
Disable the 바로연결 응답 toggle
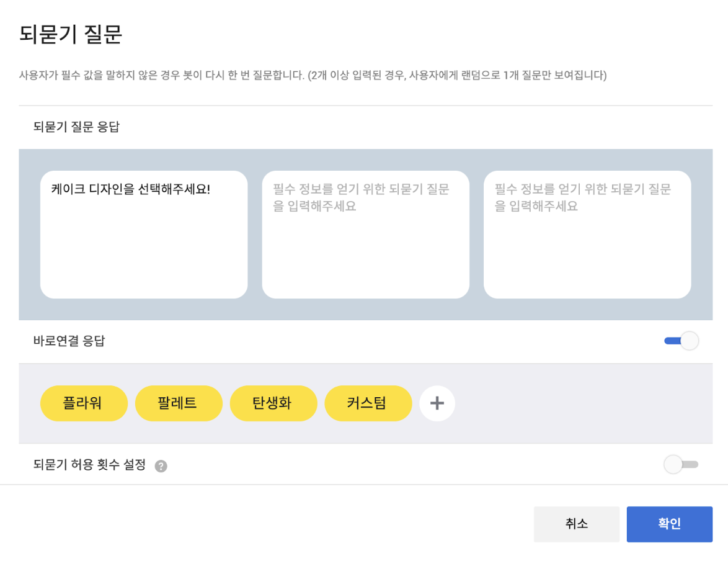coord(681,341)
